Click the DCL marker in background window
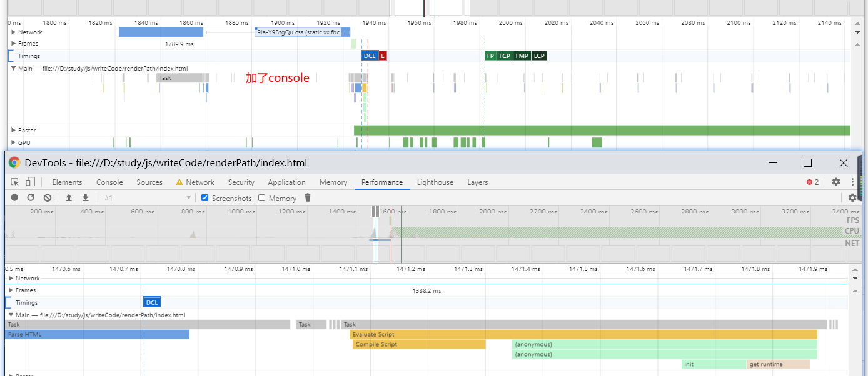 (x=370, y=56)
